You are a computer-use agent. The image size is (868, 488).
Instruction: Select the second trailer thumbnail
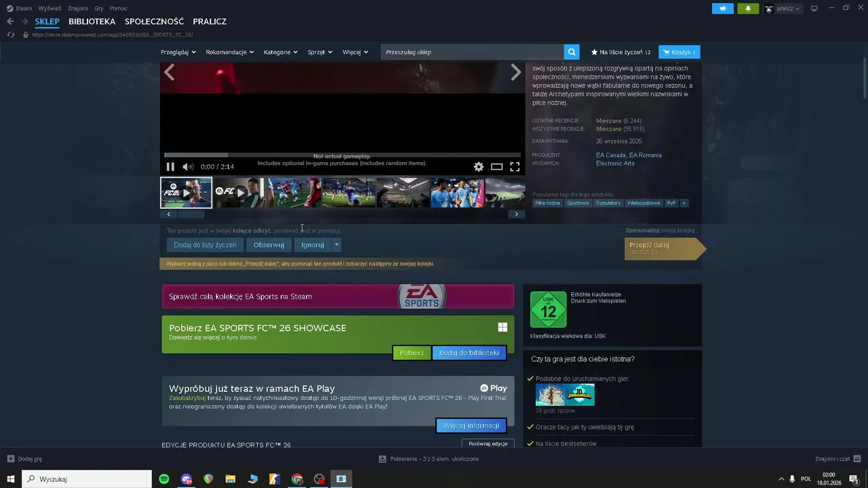[x=240, y=192]
